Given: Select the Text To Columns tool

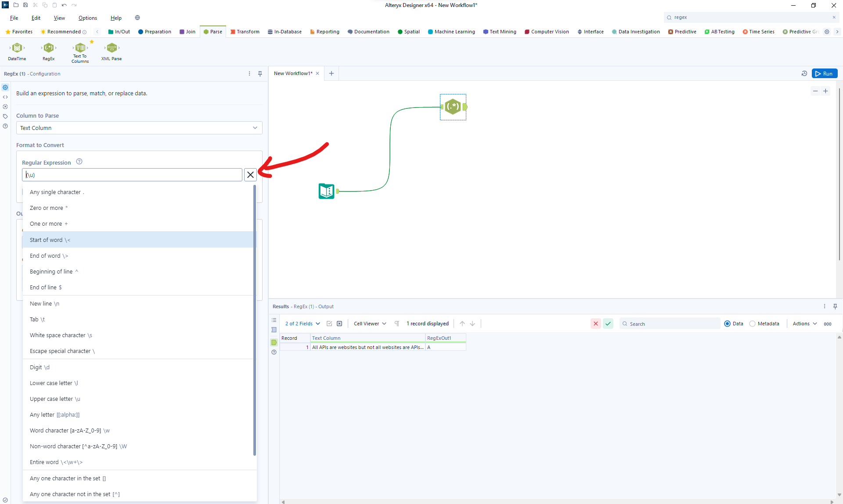Looking at the screenshot, I should (80, 48).
